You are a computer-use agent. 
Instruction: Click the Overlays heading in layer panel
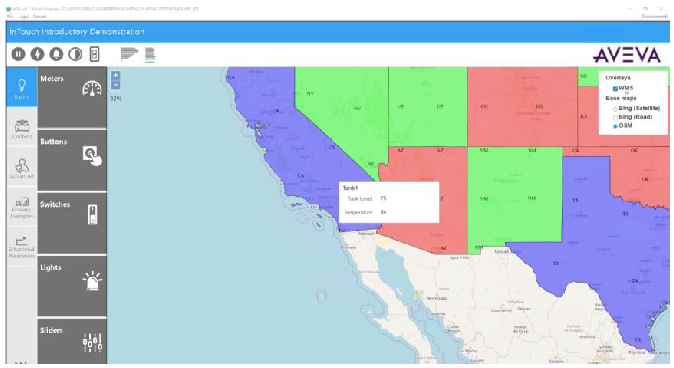click(618, 78)
